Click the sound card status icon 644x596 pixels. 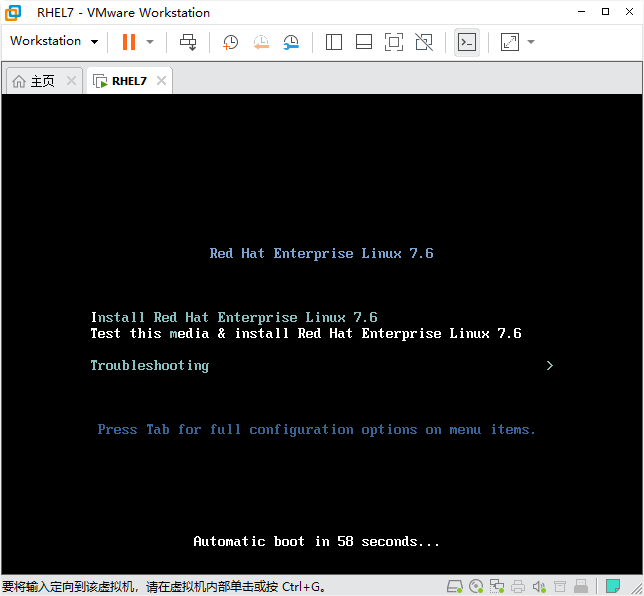(539, 586)
